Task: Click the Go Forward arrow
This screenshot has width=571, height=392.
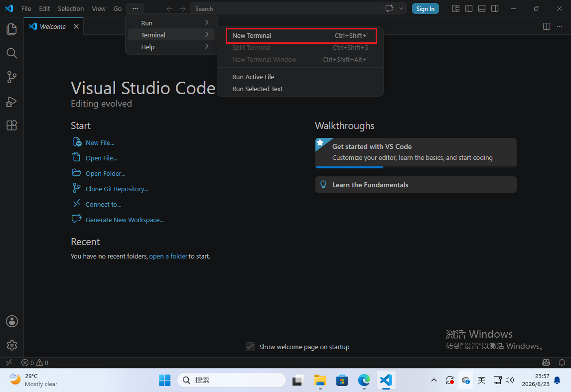Action: (x=182, y=9)
